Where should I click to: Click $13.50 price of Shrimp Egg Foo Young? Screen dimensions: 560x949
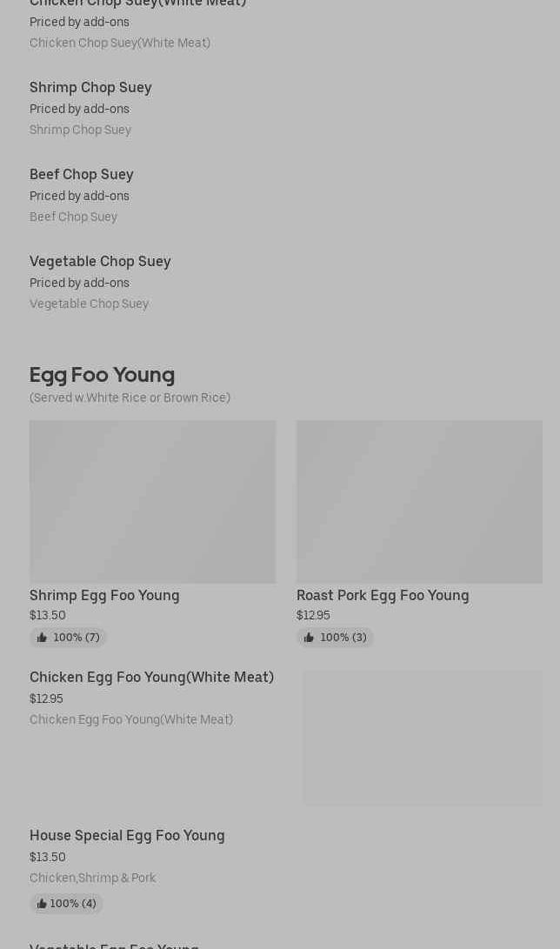click(x=48, y=616)
